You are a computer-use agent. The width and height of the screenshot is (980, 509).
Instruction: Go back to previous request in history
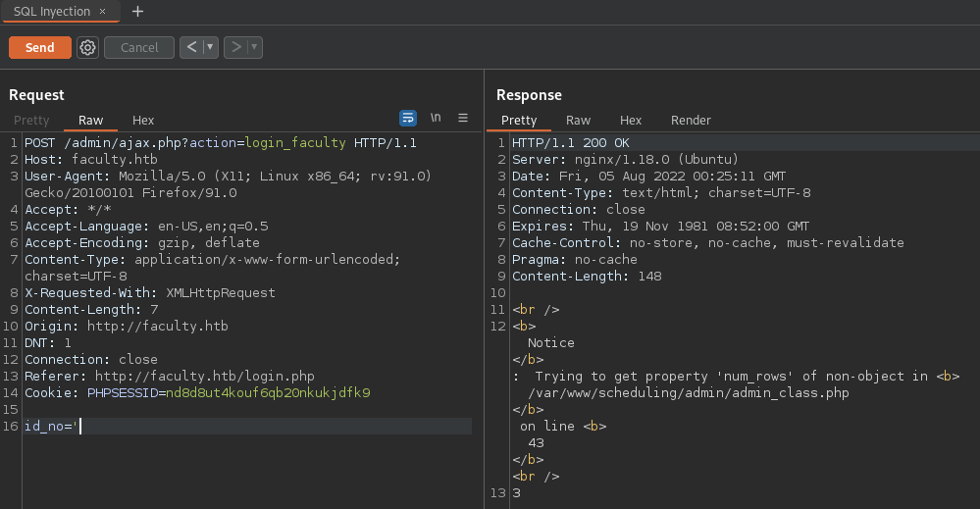tap(192, 47)
